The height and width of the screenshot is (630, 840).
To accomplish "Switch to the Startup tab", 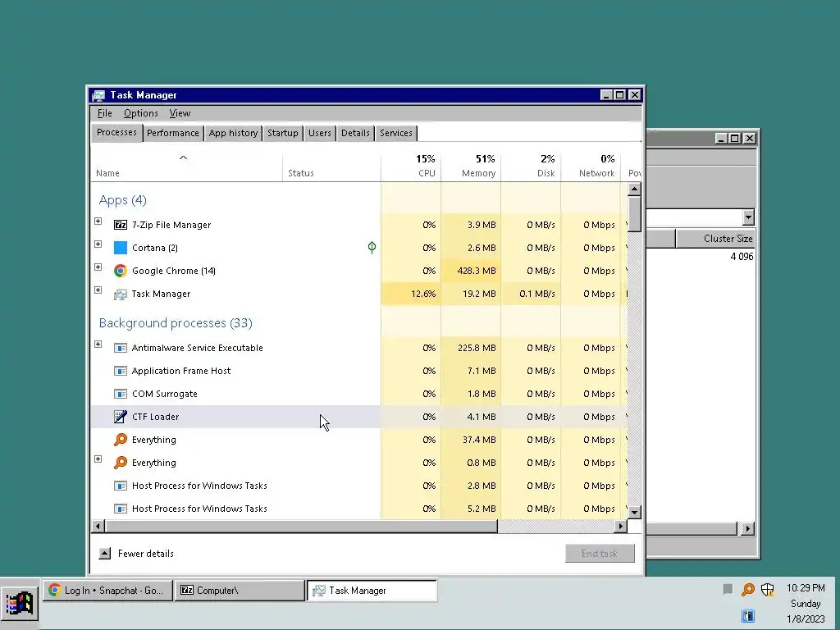I will coord(283,134).
